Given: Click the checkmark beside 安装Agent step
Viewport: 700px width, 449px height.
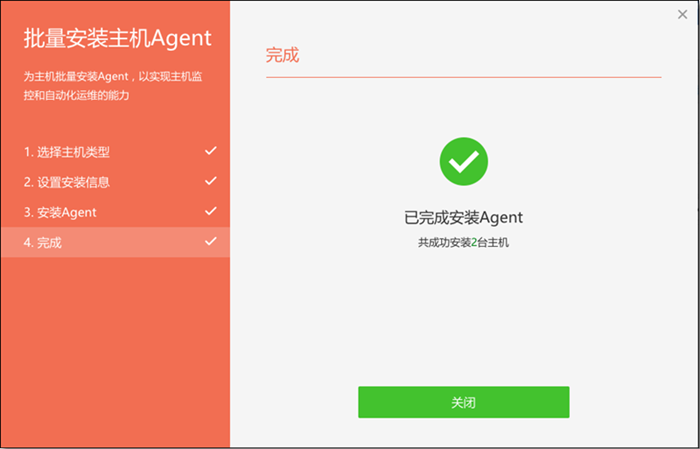Looking at the screenshot, I should coord(210,211).
